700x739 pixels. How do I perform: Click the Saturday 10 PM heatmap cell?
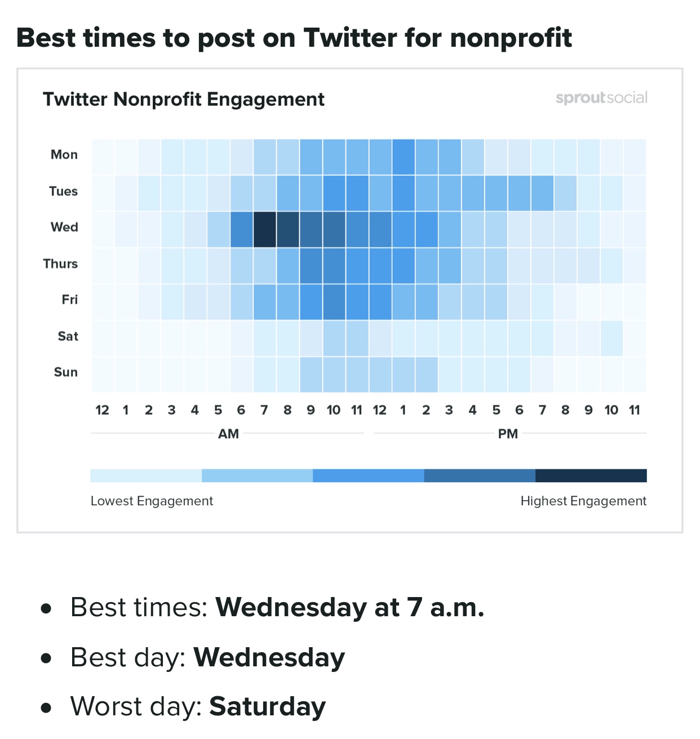click(x=612, y=338)
